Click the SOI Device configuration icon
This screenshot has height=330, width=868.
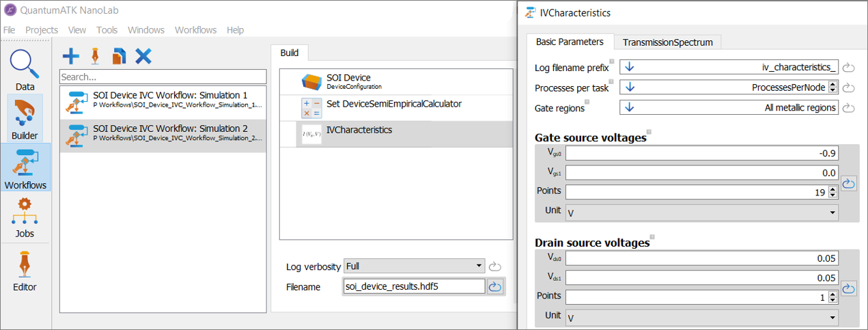point(311,82)
